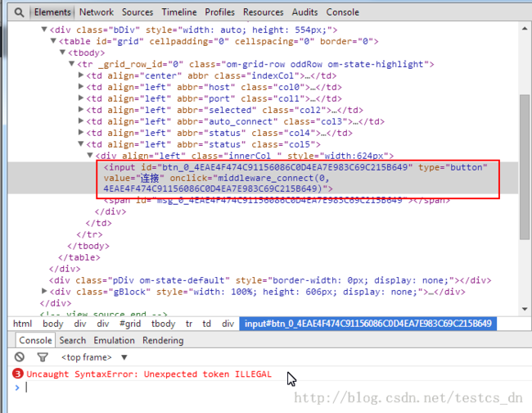Expand the td class indexCol node

[x=81, y=75]
